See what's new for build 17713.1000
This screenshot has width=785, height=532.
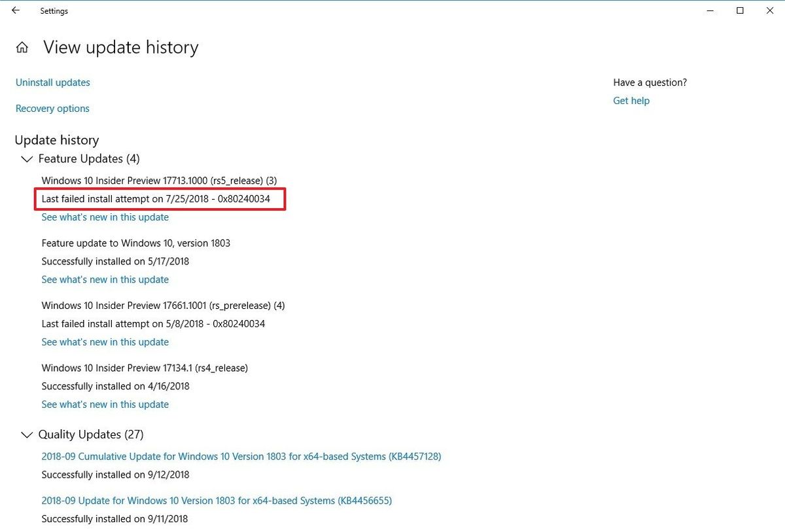point(105,217)
